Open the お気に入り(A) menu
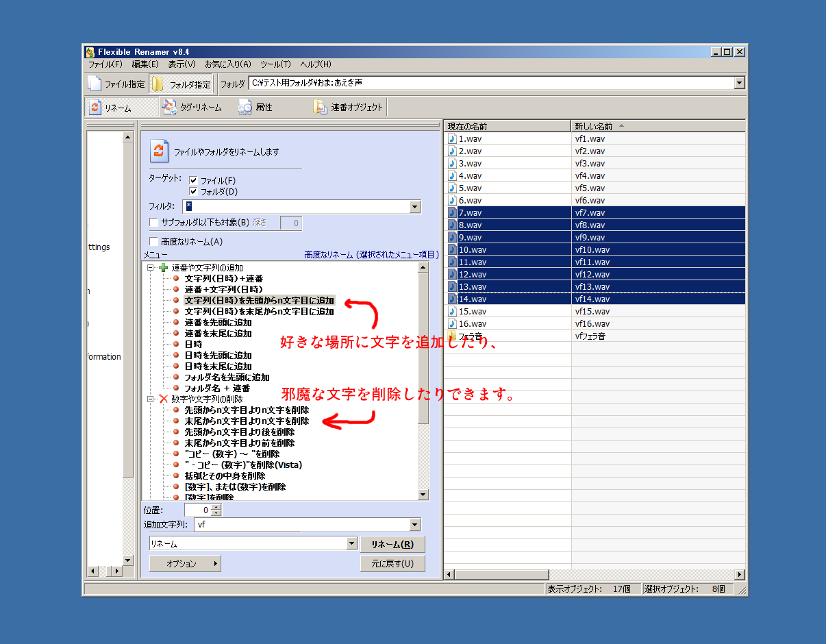This screenshot has width=826, height=644. (x=227, y=64)
